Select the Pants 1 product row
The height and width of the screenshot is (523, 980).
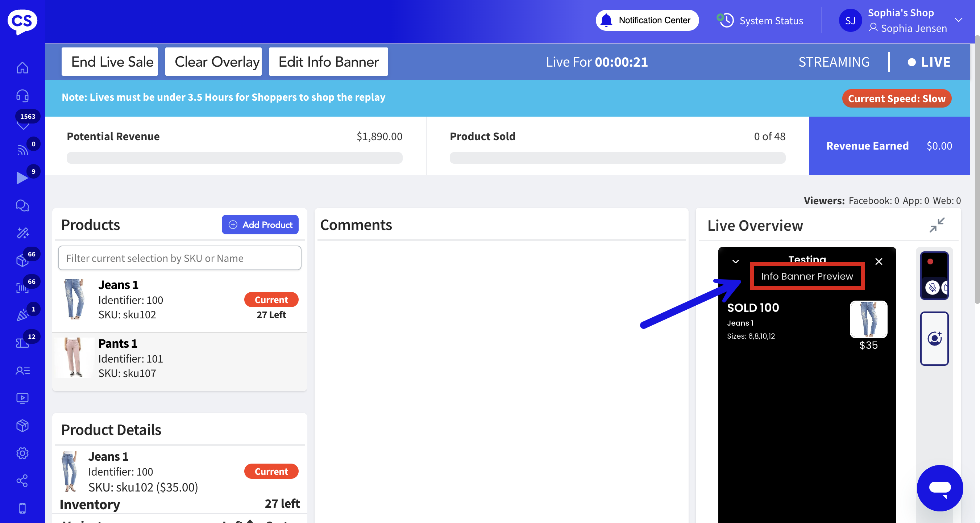click(x=179, y=359)
